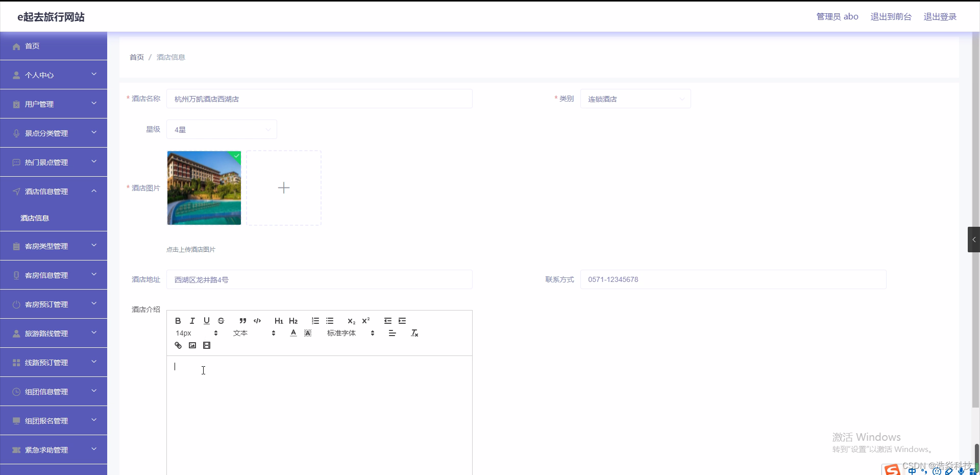Clear text formatting with the Tx icon
The image size is (980, 475).
click(x=414, y=332)
